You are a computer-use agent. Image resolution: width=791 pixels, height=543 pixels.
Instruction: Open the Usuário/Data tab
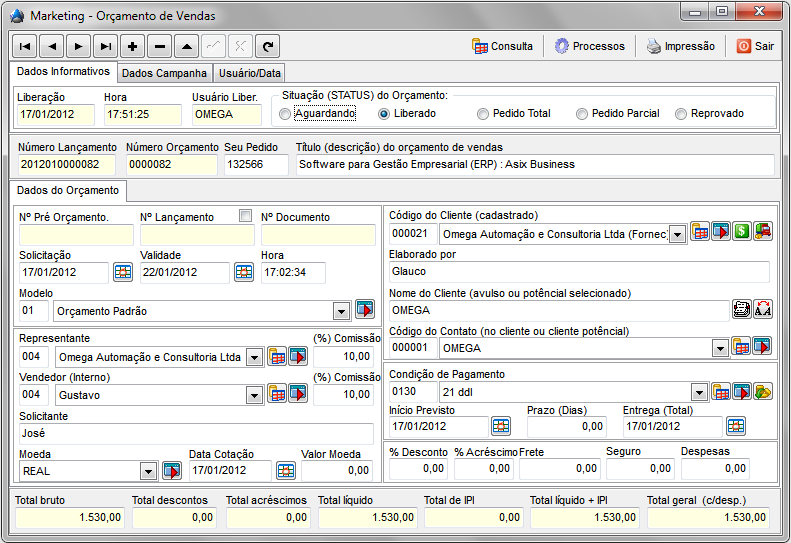[252, 73]
